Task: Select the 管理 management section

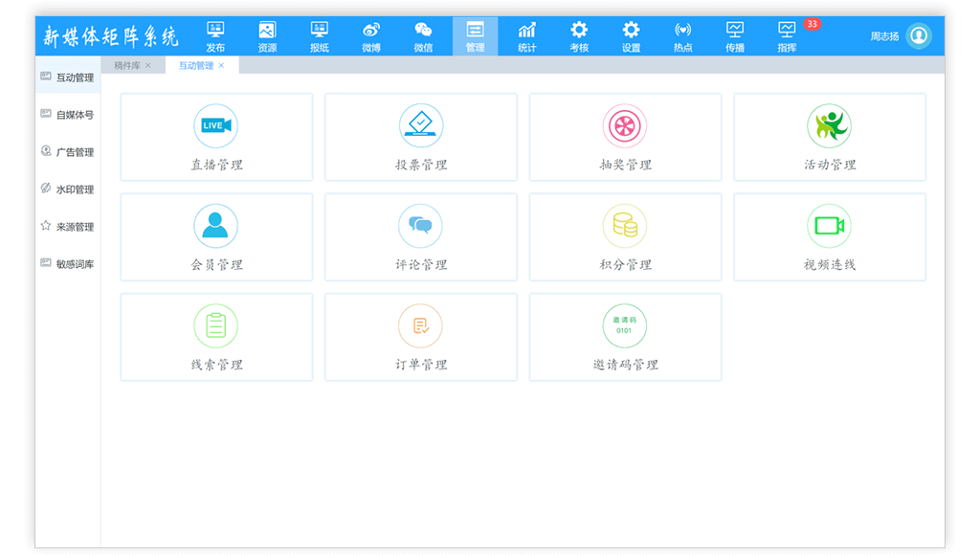Action: tap(475, 37)
